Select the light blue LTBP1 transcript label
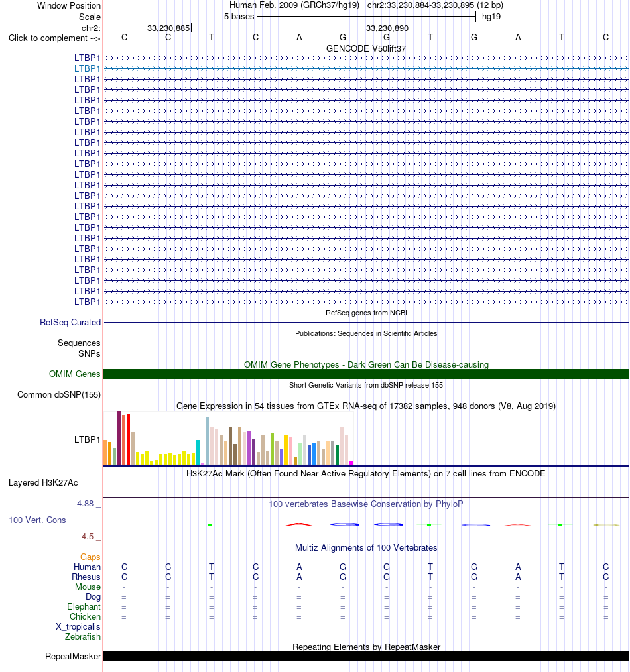The width and height of the screenshot is (630, 672). pyautogui.click(x=87, y=68)
